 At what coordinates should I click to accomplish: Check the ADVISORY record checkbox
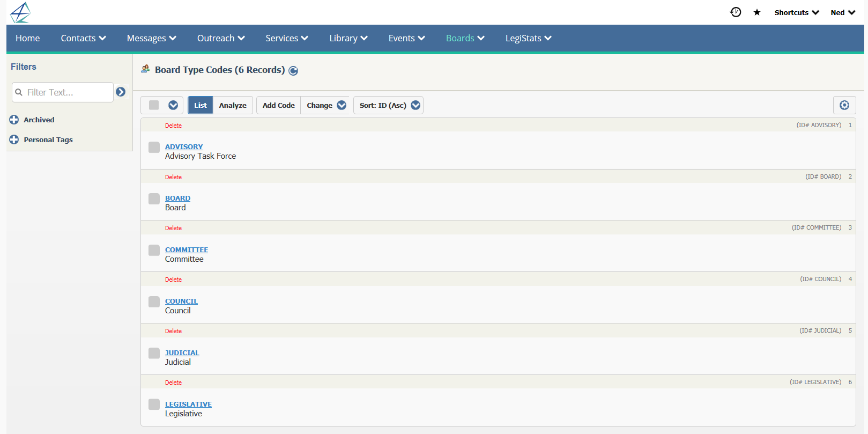tap(154, 147)
